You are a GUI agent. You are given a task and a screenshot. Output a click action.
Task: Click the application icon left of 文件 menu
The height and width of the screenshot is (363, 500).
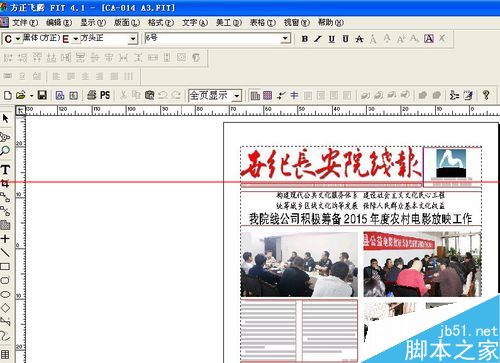tap(4, 22)
